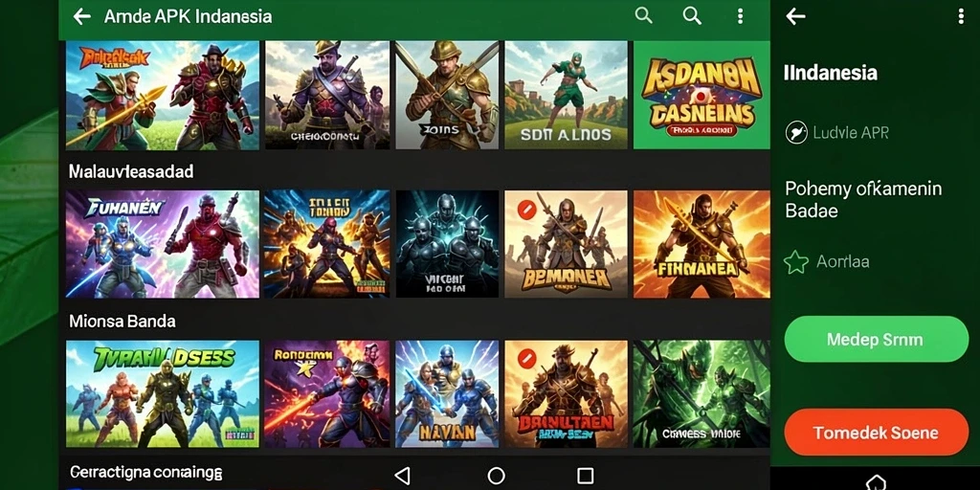The image size is (980, 490).
Task: Open the three-dot menu in main header
Action: (x=740, y=16)
